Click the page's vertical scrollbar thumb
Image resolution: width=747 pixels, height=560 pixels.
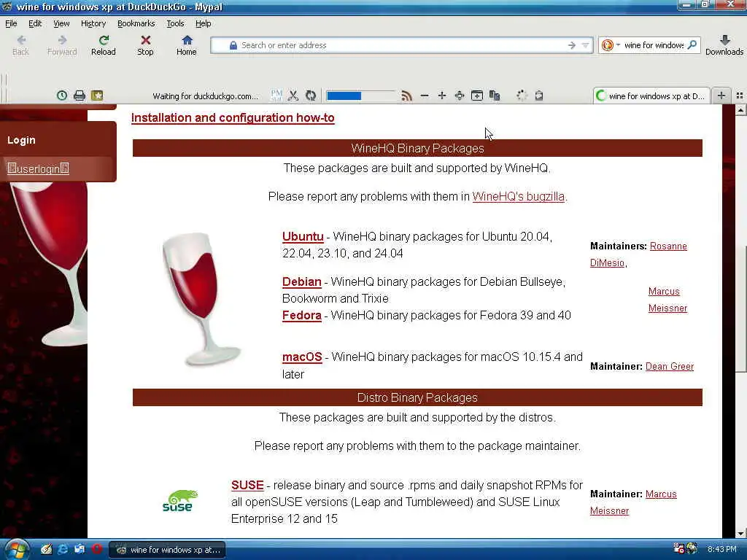(740, 308)
